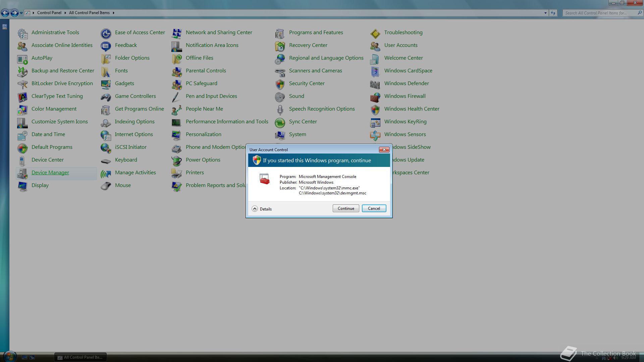Image resolution: width=644 pixels, height=362 pixels.
Task: Close the User Account Control dialog
Action: click(x=384, y=149)
